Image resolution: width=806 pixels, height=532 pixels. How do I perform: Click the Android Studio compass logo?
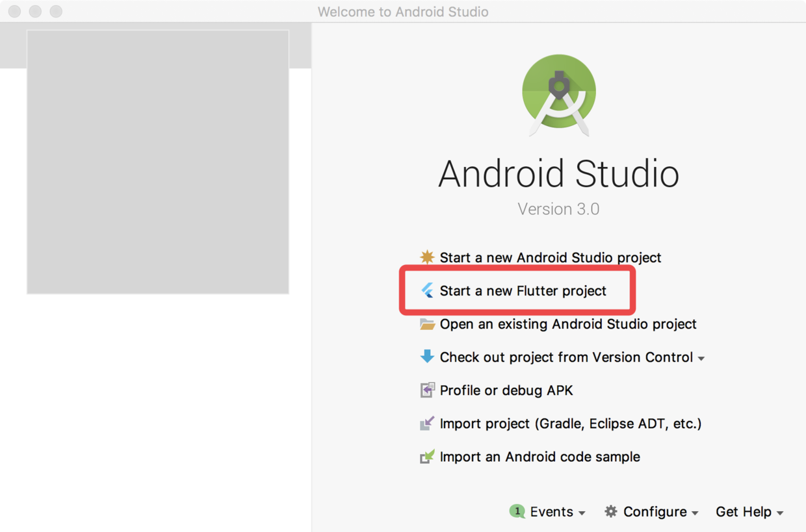pyautogui.click(x=559, y=95)
